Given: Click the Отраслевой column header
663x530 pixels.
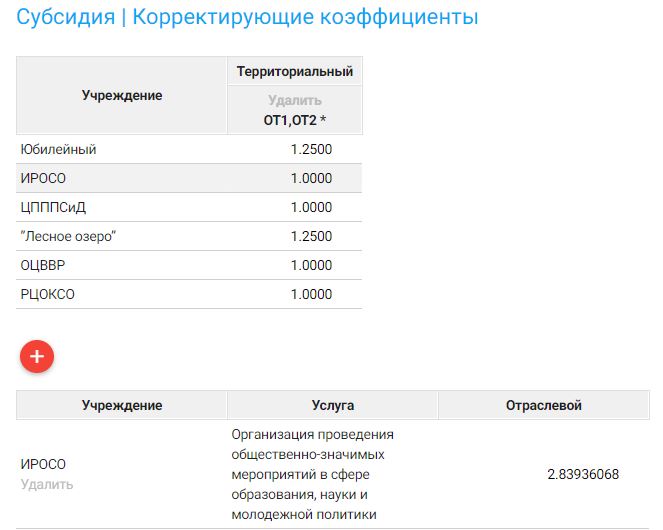Looking at the screenshot, I should tap(544, 406).
